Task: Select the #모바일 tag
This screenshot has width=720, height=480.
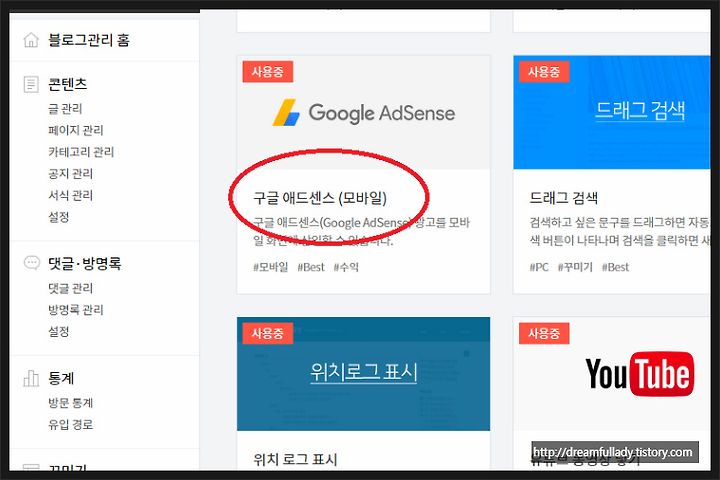Action: pos(270,267)
